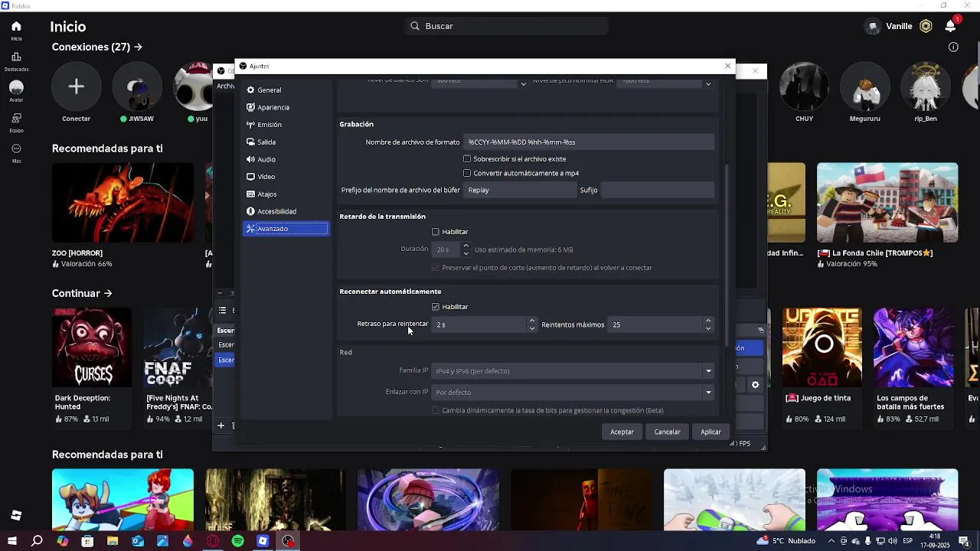
Task: Open File Explorer from the taskbar
Action: [x=113, y=541]
